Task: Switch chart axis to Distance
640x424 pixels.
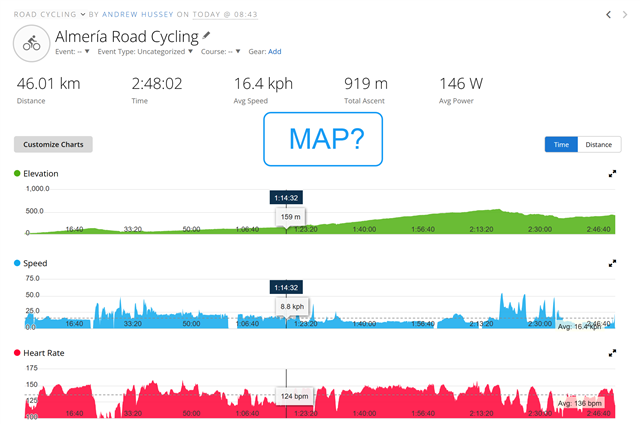Action: 598,145
